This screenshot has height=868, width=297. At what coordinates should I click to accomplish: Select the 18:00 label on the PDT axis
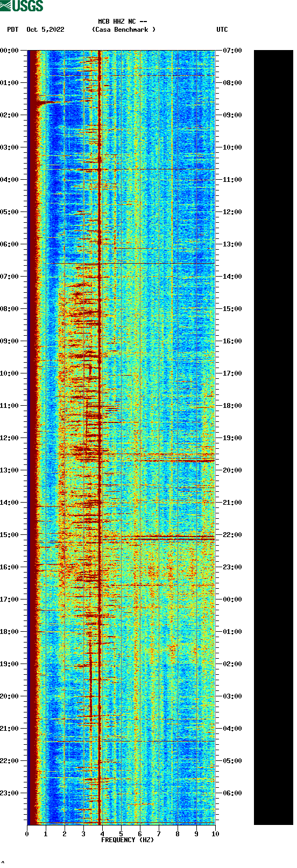click(9, 632)
